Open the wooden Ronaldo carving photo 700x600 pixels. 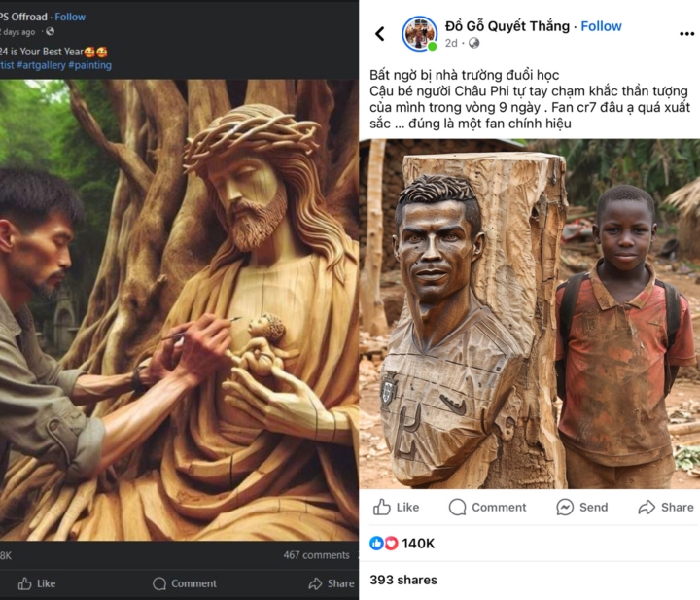pyautogui.click(x=530, y=313)
